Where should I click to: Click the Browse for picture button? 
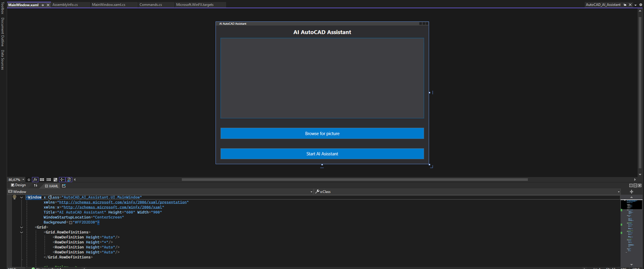(322, 133)
